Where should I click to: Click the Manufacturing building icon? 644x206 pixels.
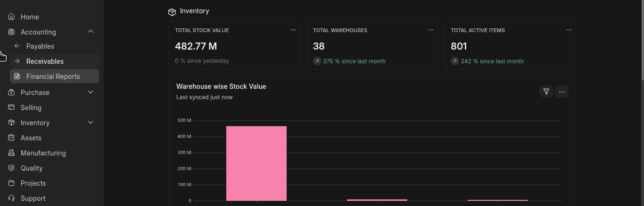12,153
